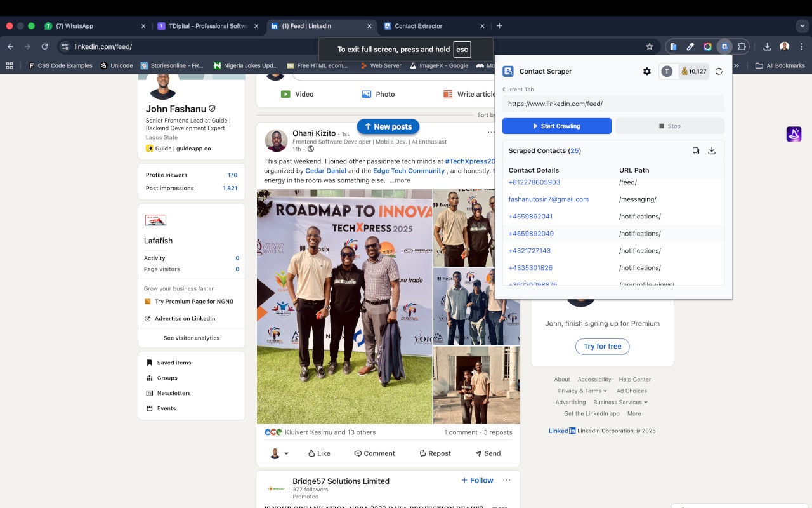Screen dimensions: 812x508
Task: Open Newsletters in the left sidebar
Action: point(167,393)
